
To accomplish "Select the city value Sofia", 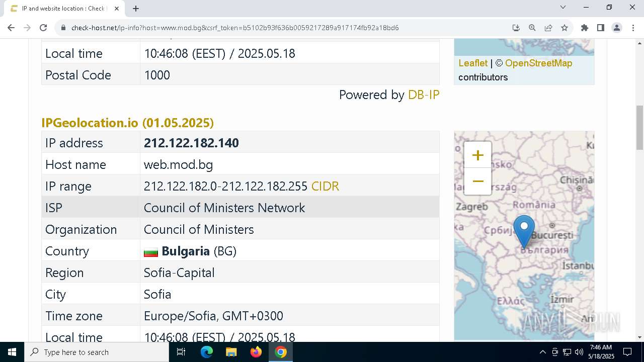I will [157, 294].
